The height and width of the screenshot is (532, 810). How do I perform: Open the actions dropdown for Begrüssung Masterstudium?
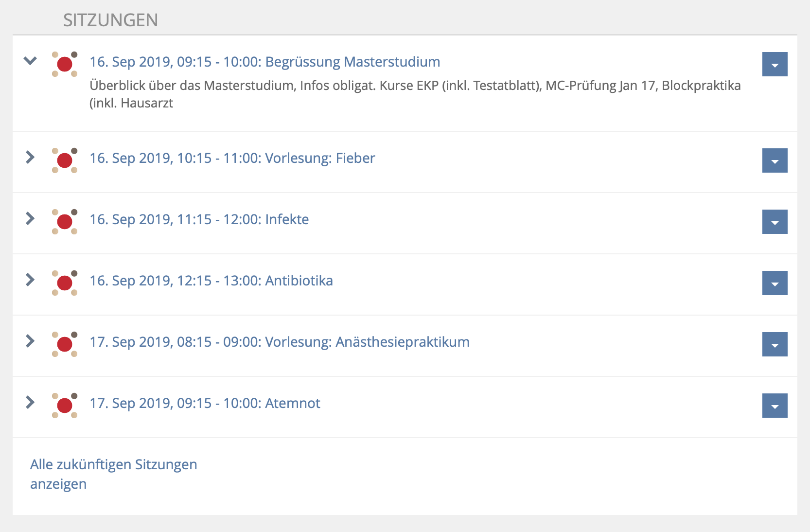[x=775, y=64]
